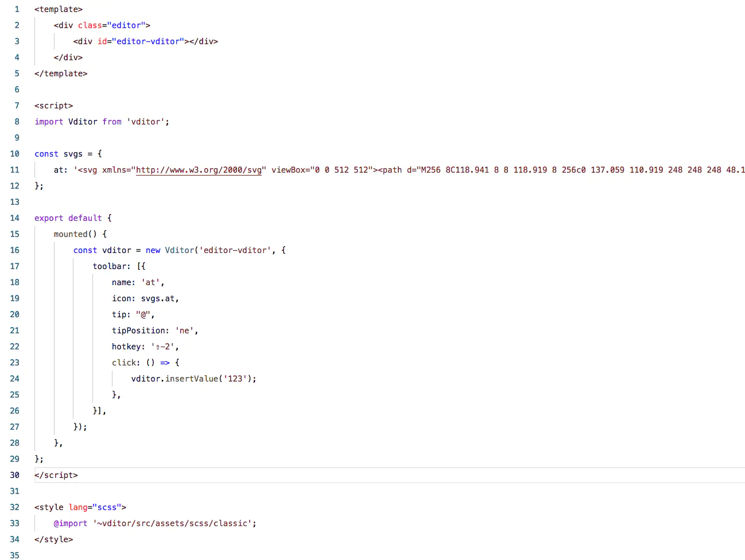Image resolution: width=745 pixels, height=560 pixels.
Task: Click line number 11 in the gutter
Action: pos(15,170)
